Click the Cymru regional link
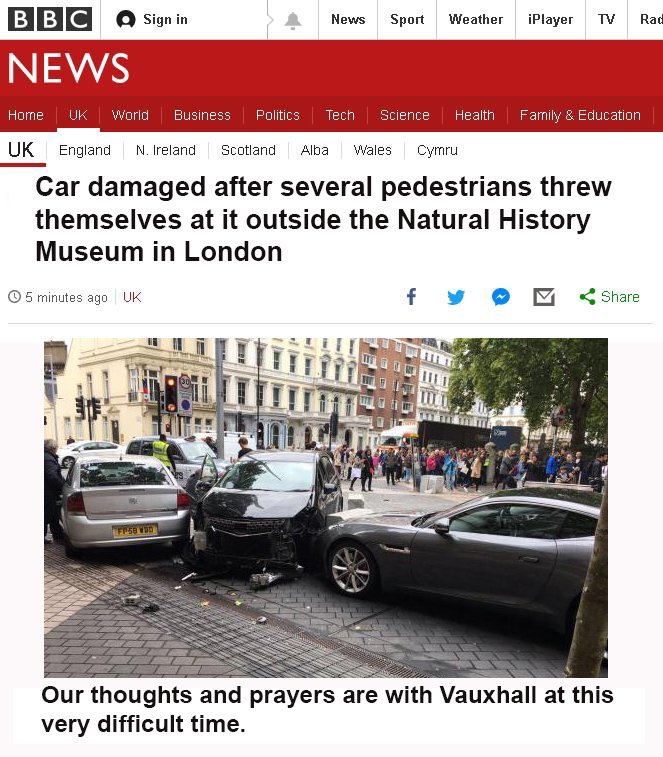Image resolution: width=663 pixels, height=757 pixels. pyautogui.click(x=437, y=150)
